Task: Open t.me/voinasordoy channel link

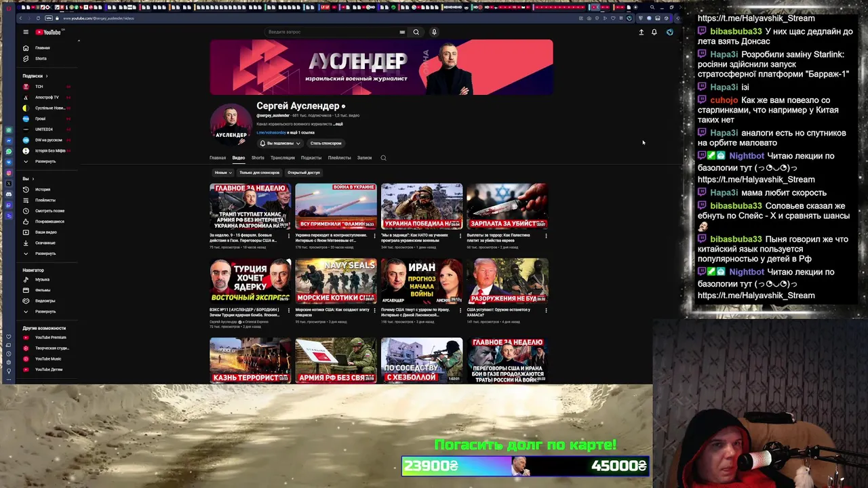Action: pos(271,133)
